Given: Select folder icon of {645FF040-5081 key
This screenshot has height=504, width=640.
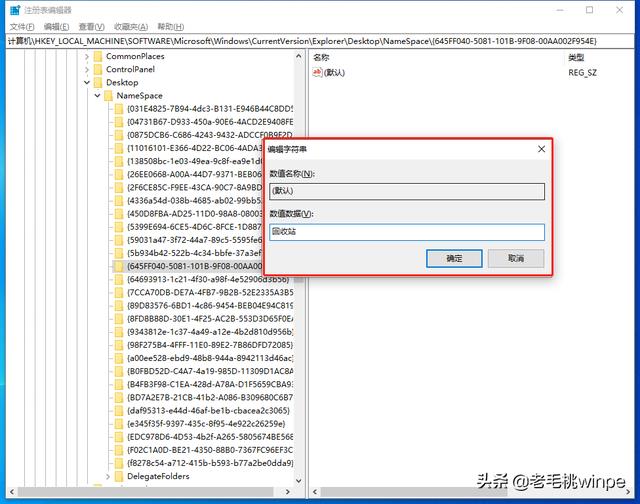Looking at the screenshot, I should click(x=119, y=266).
